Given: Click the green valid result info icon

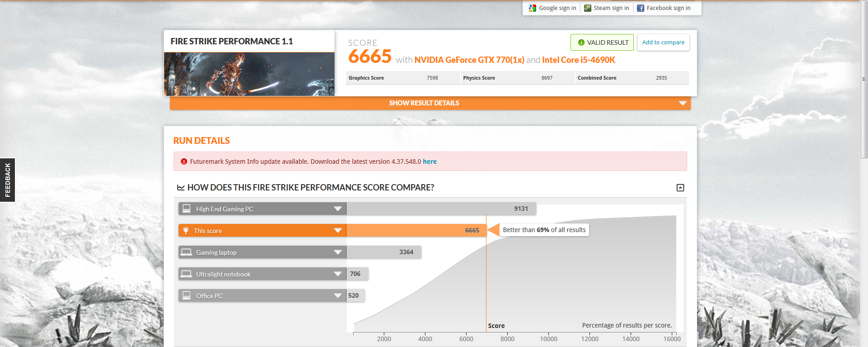Looking at the screenshot, I should click(x=581, y=43).
